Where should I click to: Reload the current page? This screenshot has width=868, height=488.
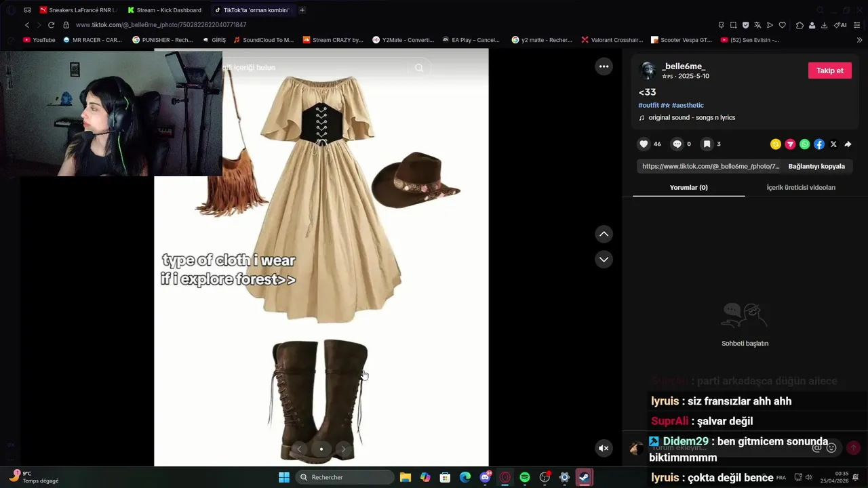click(51, 25)
